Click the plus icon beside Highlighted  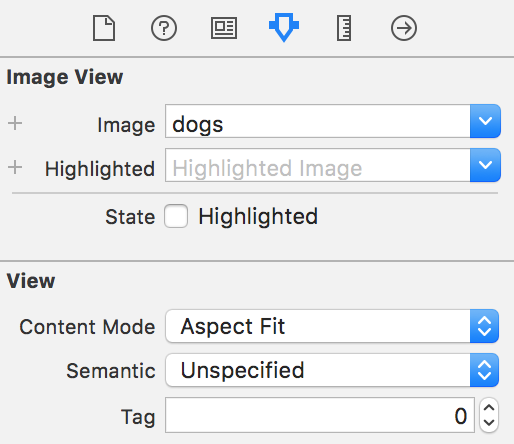pyautogui.click(x=15, y=167)
